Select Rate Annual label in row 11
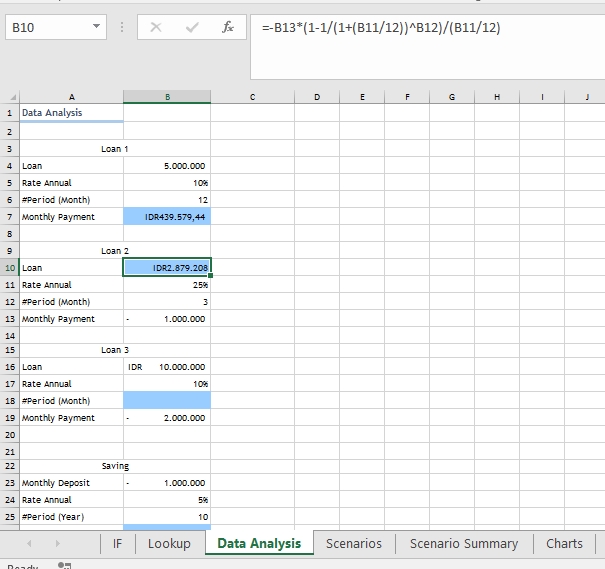Viewport: 605px width, 569px height. tap(71, 285)
